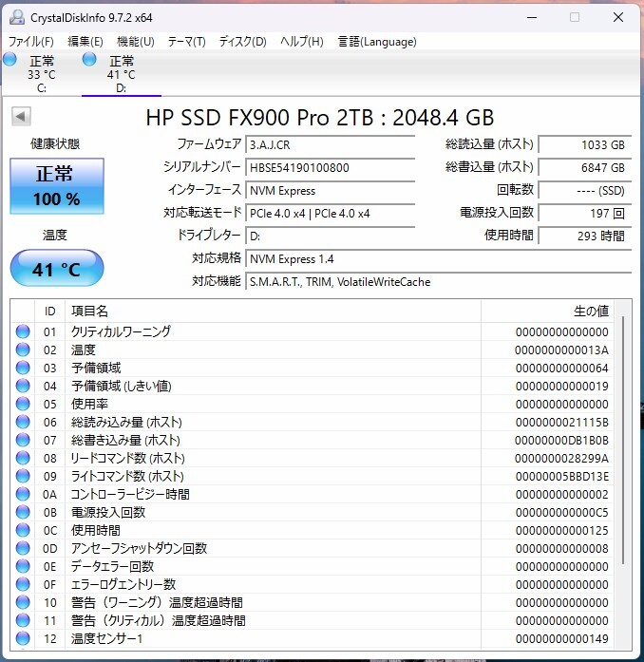Click the S.M.A.R.T. list vertical scrollbar
Viewport: 644px width, 662px height.
click(x=623, y=439)
